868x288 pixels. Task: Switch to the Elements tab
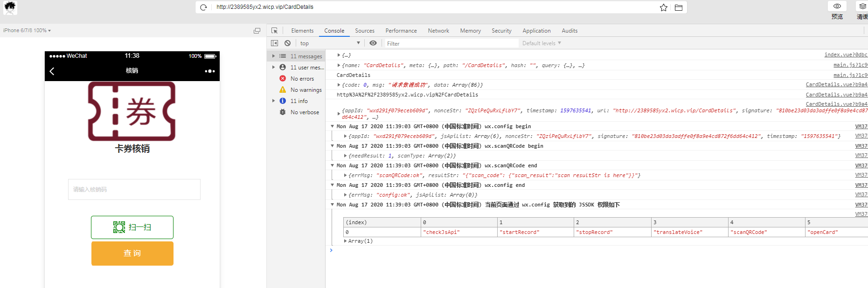[x=302, y=31]
